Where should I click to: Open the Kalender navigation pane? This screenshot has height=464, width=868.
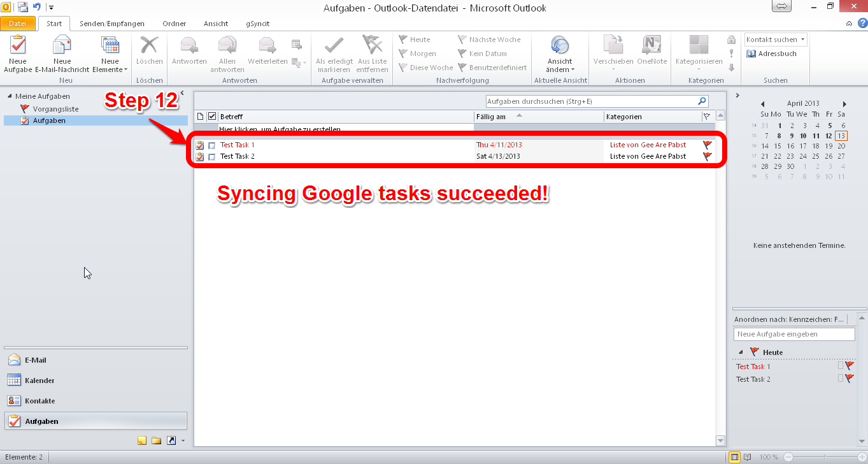point(39,381)
